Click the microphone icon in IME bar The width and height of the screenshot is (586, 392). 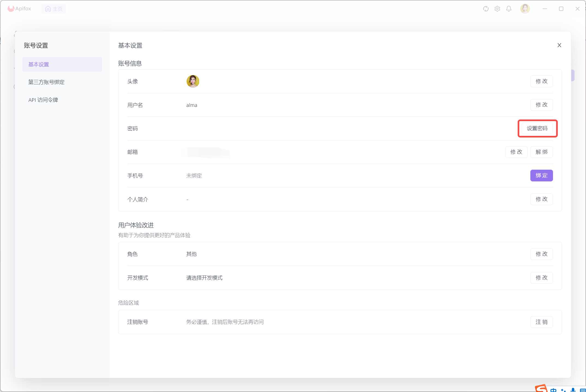[x=573, y=390]
